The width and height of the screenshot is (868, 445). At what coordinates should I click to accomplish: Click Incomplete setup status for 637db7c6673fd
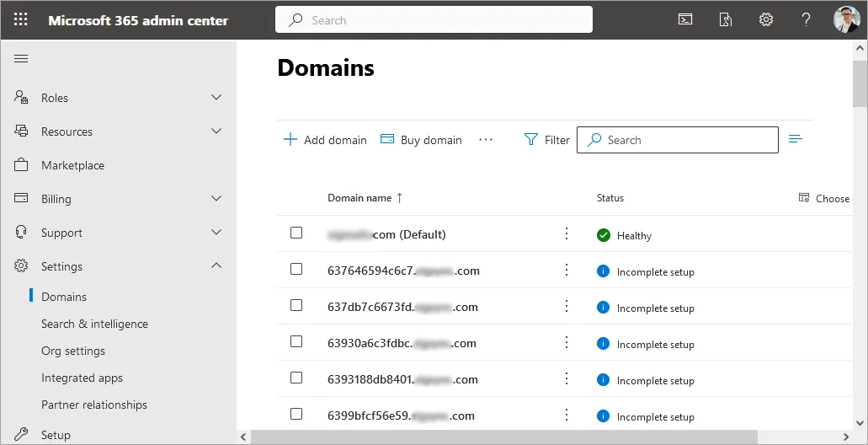pyautogui.click(x=645, y=308)
